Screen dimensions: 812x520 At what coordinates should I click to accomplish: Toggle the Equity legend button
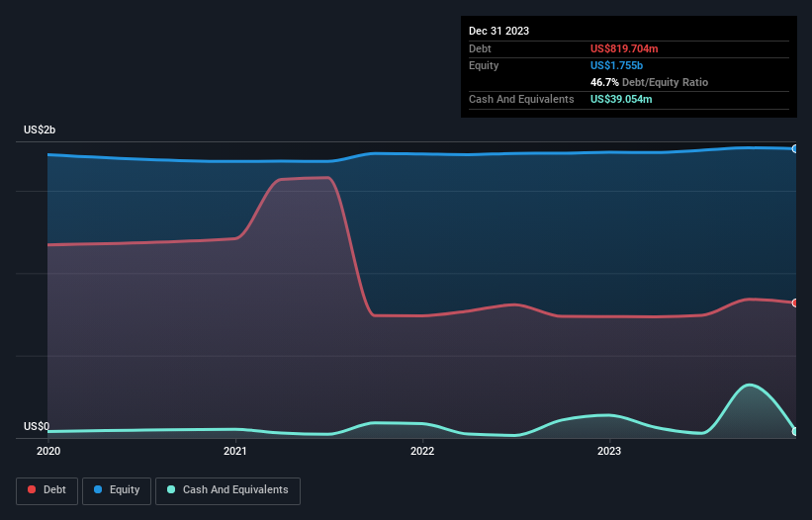pyautogui.click(x=117, y=490)
